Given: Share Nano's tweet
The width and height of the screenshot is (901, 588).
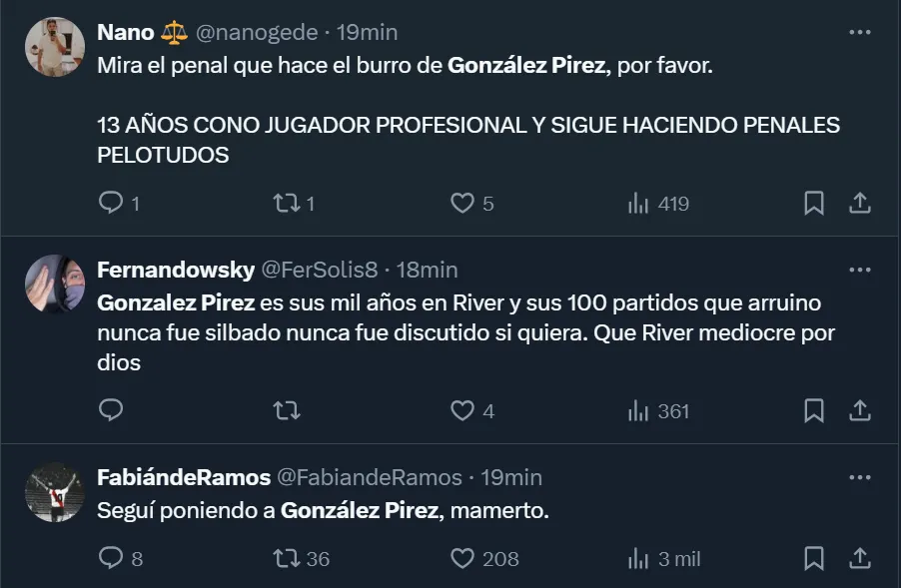Looking at the screenshot, I should (x=859, y=204).
